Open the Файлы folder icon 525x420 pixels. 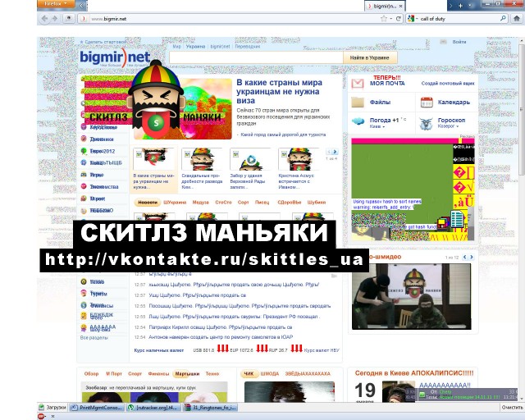(x=358, y=103)
